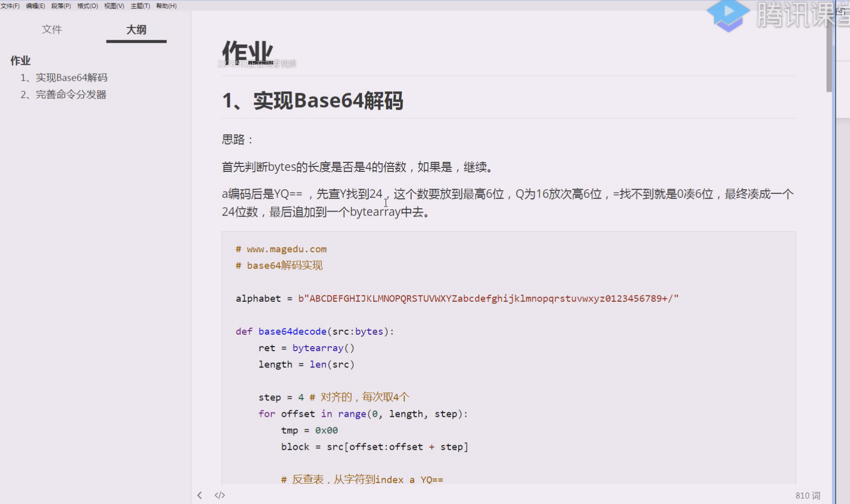This screenshot has width=850, height=504.
Task: Open the 帮助(H) menu
Action: (x=166, y=6)
